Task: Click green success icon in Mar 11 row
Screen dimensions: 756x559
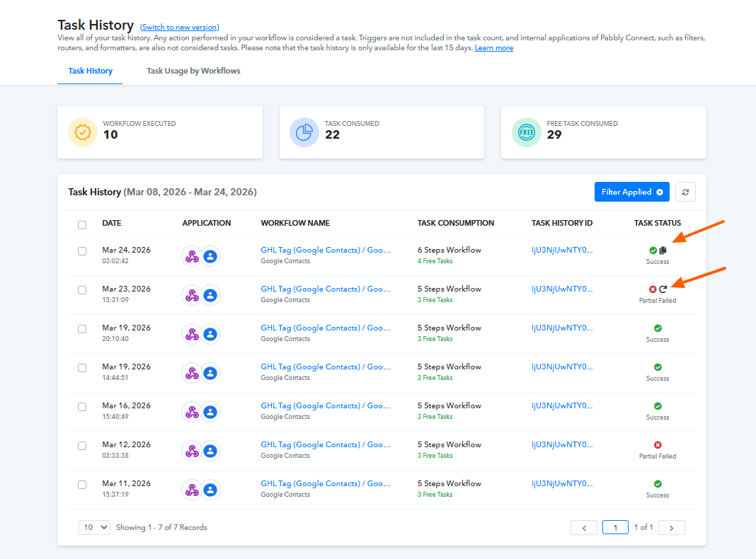Action: [x=658, y=484]
